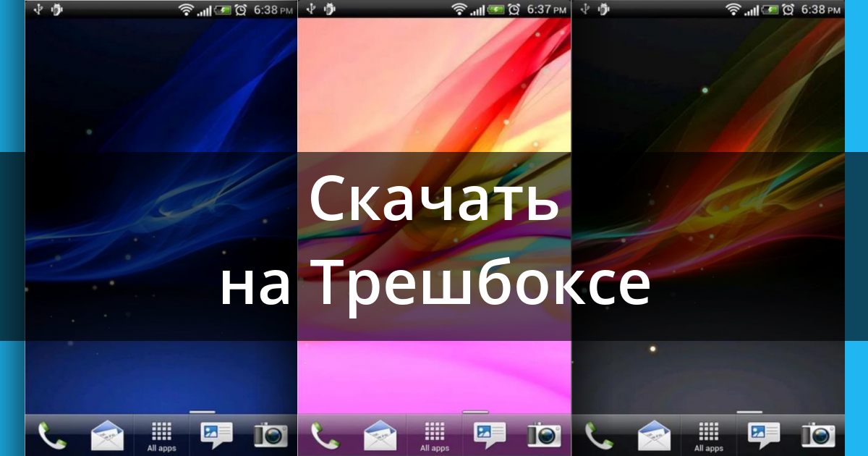
Task: Tap the signal bars on the blue screen's status bar
Action: 204,10
